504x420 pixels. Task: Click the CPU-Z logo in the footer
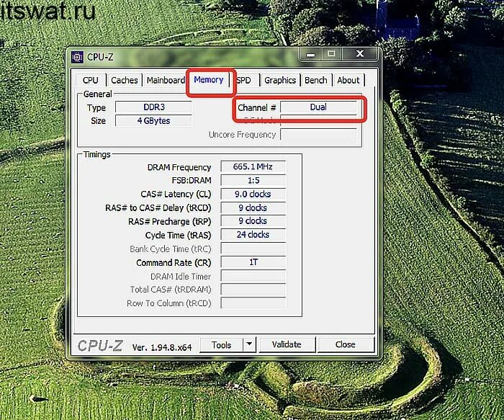(x=100, y=346)
